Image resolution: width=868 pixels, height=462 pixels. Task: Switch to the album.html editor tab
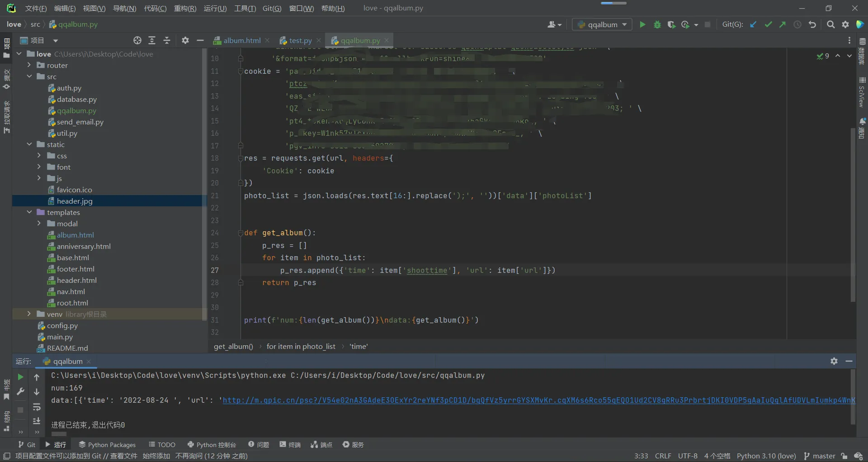pos(241,40)
